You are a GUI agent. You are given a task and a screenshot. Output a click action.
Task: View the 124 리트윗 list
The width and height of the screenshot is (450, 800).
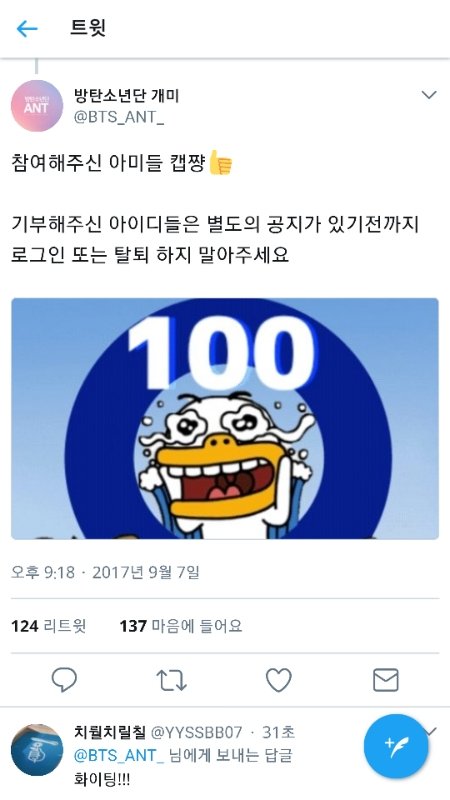48,626
